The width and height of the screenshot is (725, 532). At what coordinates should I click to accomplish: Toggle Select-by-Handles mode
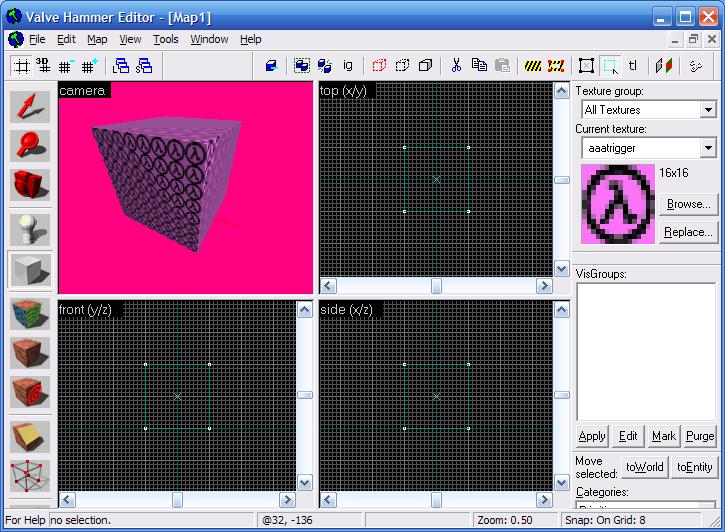coord(587,66)
